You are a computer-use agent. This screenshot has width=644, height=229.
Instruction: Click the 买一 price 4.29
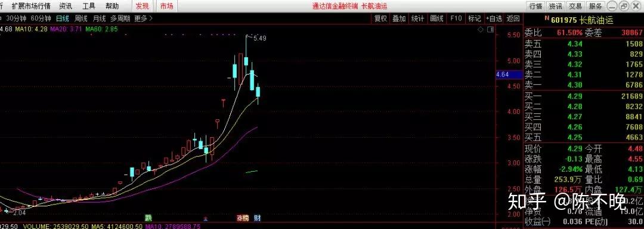tap(575, 97)
